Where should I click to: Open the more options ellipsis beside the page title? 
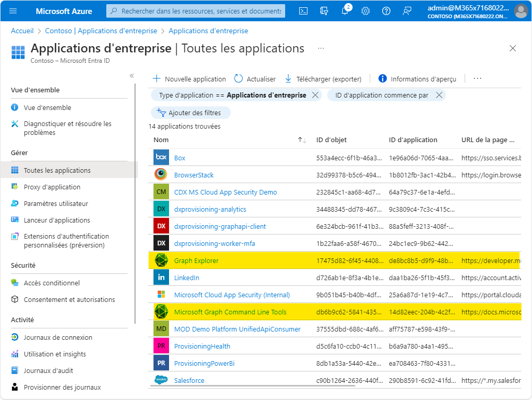[x=321, y=49]
